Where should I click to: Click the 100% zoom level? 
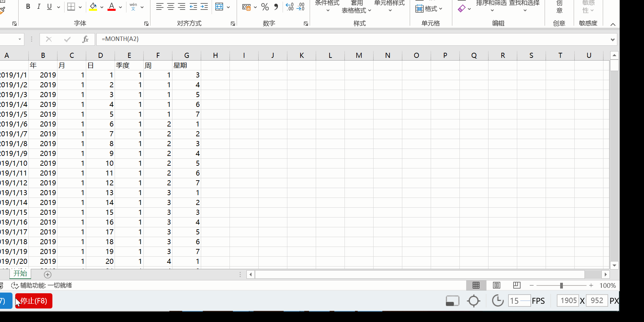point(607,285)
